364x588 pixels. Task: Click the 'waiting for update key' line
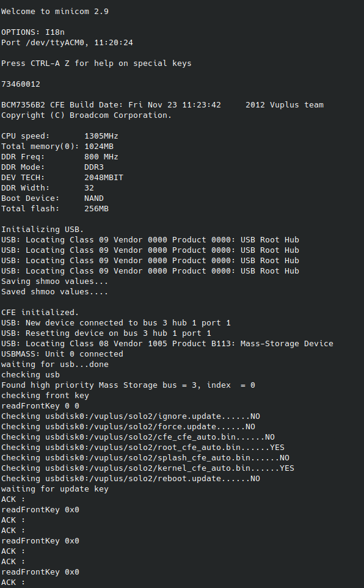pos(55,489)
